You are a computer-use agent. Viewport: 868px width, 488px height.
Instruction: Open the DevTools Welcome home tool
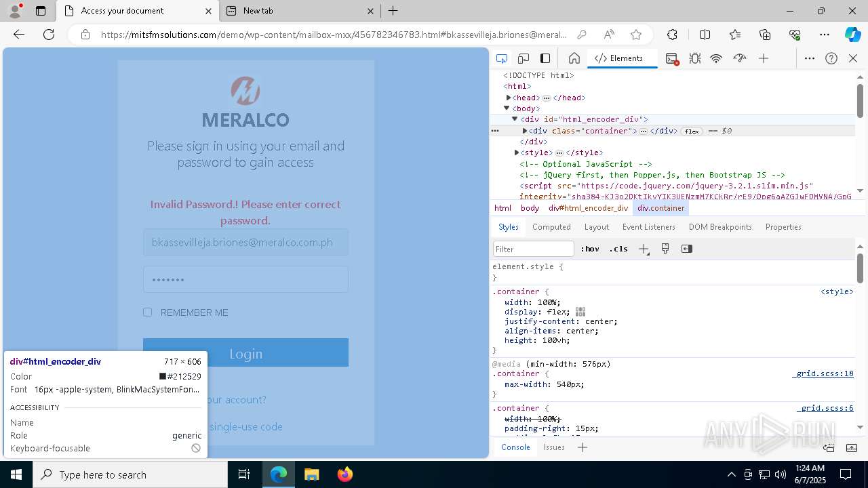574,58
